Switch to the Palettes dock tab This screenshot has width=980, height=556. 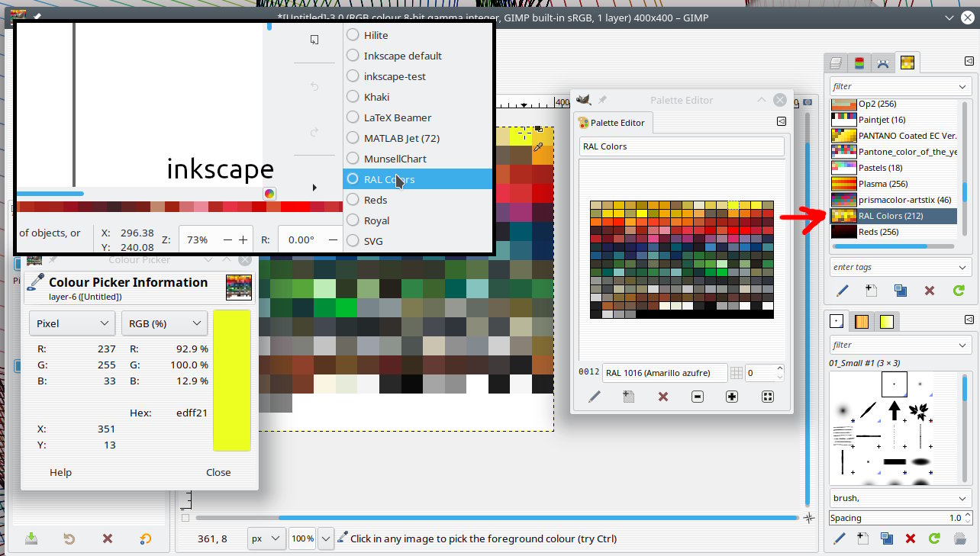[907, 63]
